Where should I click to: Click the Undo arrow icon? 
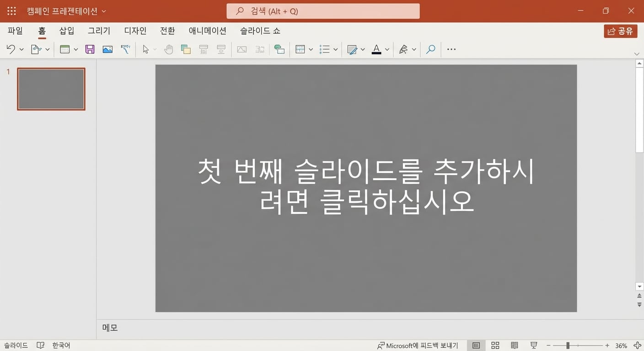click(11, 49)
